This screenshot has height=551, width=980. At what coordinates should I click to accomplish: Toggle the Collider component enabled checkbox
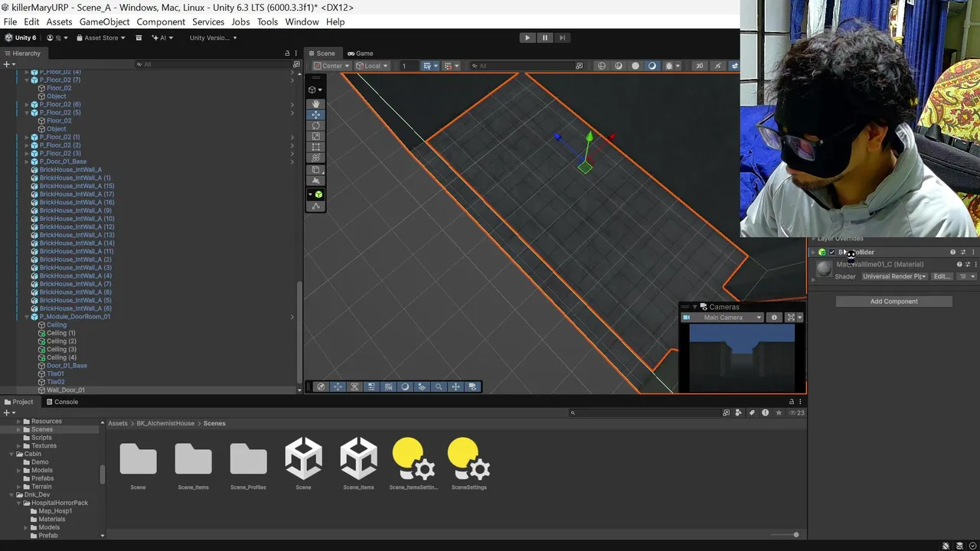[x=832, y=252]
